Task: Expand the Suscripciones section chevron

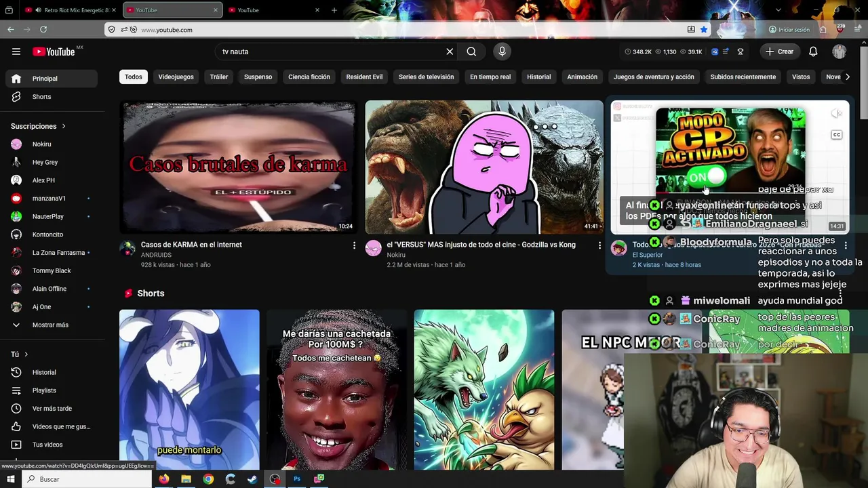Action: [64, 126]
